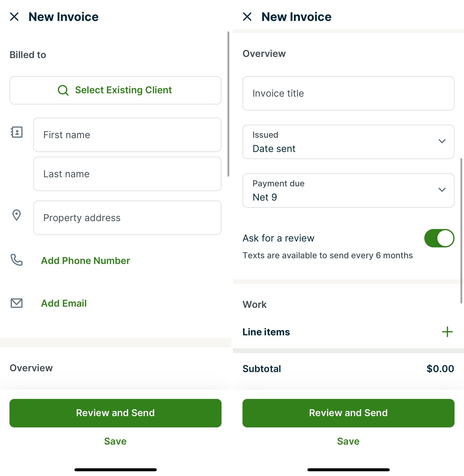This screenshot has width=464, height=476.
Task: Close the left New Invoice screen
Action: (x=14, y=17)
